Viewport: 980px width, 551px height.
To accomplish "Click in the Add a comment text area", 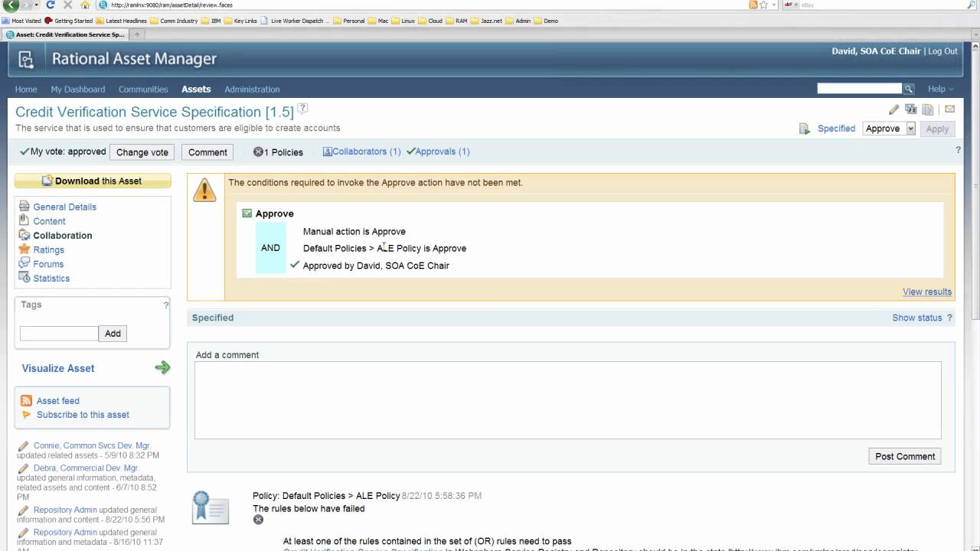I will tap(567, 400).
